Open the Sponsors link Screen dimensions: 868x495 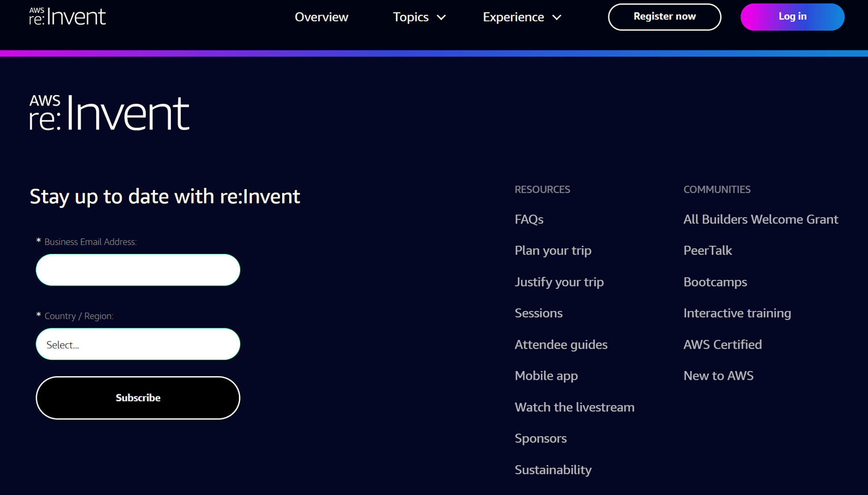point(541,439)
